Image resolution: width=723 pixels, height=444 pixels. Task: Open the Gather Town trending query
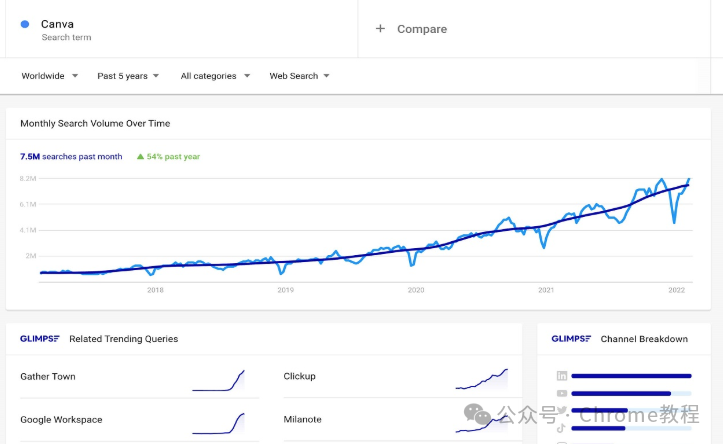pos(48,376)
